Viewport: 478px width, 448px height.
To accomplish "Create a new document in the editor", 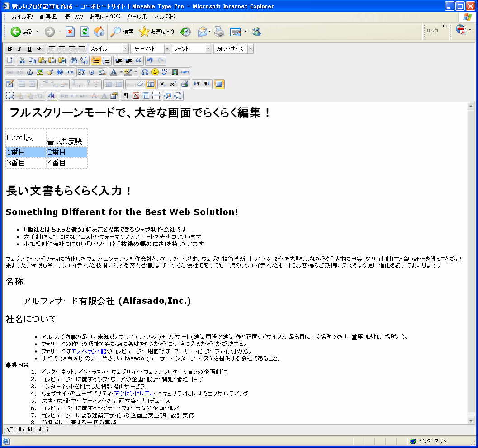I will coord(10,60).
